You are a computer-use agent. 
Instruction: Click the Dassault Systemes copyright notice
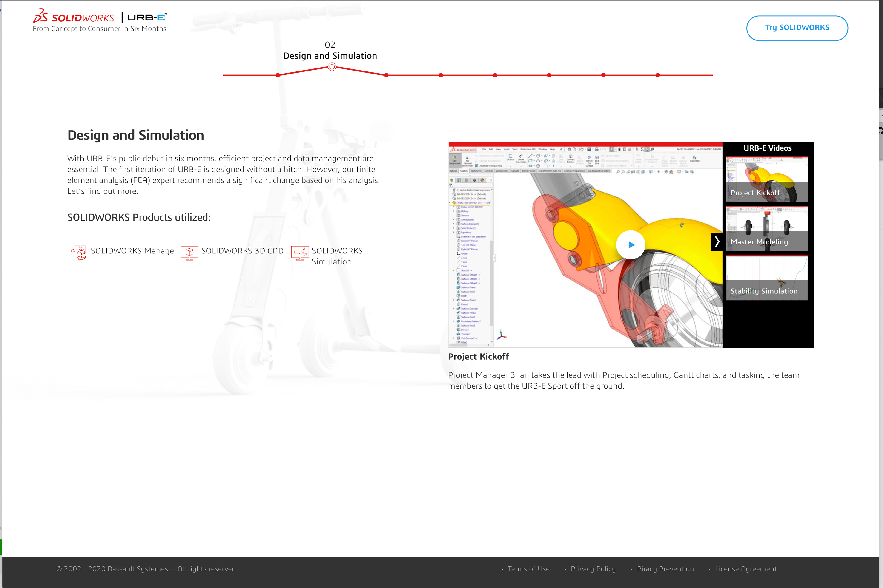(146, 569)
